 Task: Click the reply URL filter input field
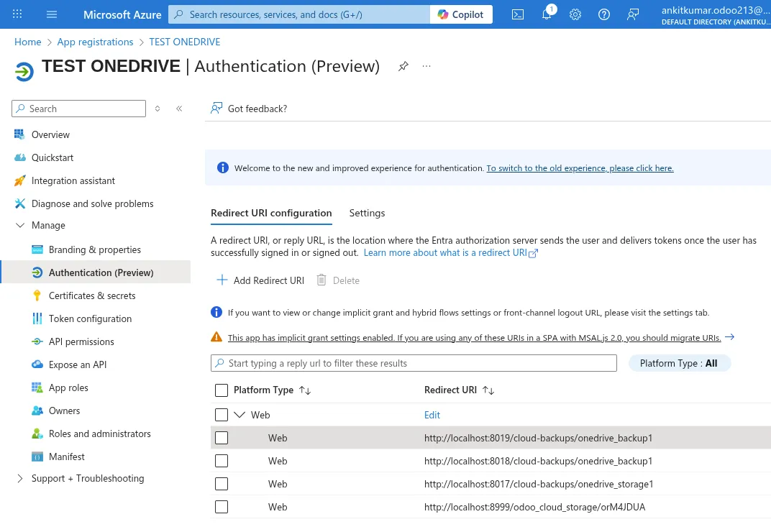(x=417, y=363)
